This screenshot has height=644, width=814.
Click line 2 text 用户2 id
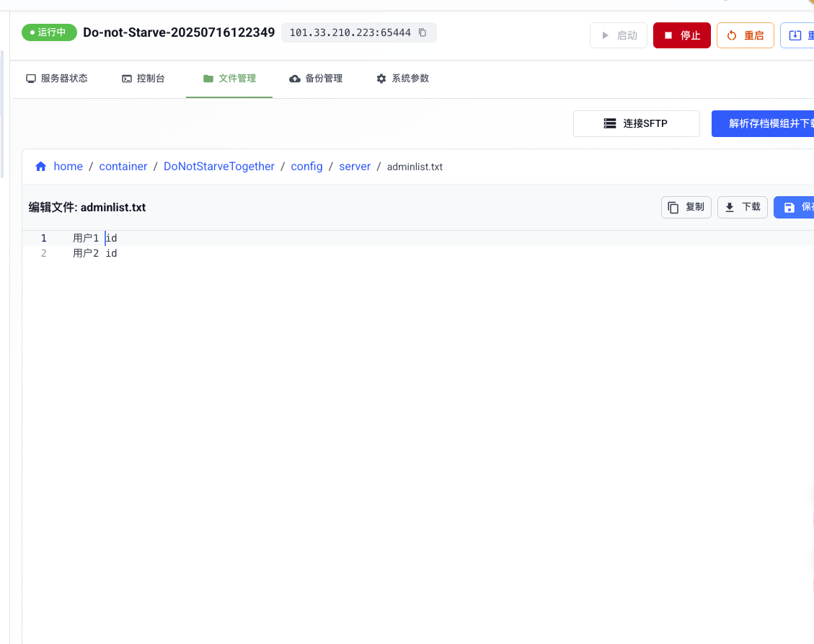[95, 253]
